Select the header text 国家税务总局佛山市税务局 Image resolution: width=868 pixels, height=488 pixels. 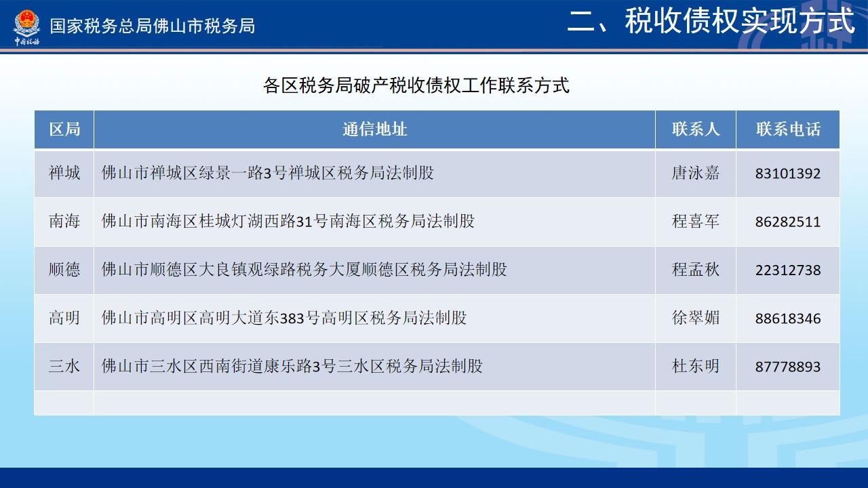(153, 26)
